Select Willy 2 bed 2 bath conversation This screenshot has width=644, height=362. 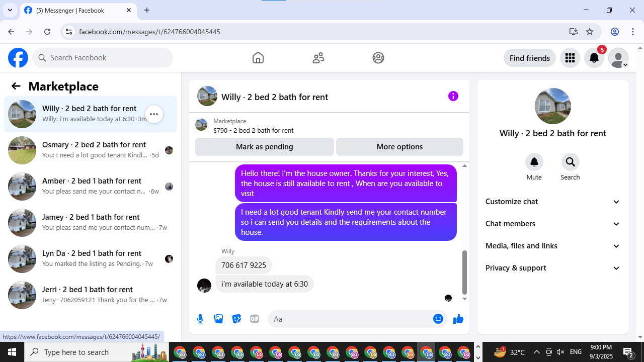point(91,114)
